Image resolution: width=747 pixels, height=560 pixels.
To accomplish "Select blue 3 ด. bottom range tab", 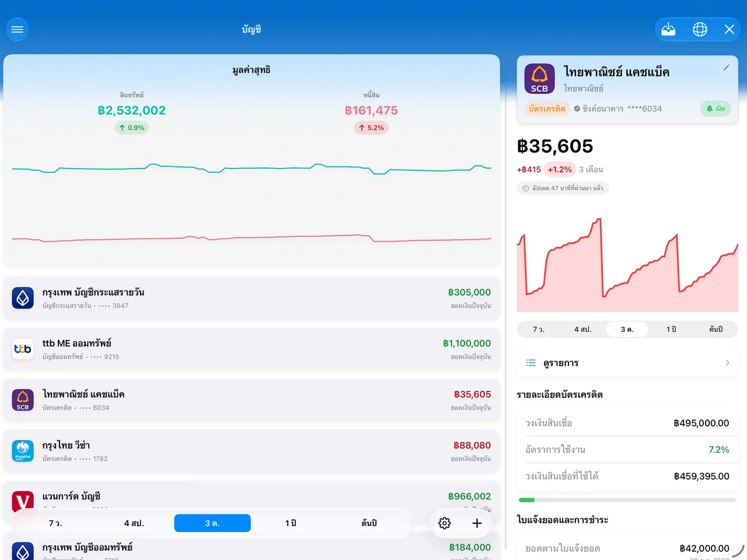I will tap(212, 523).
